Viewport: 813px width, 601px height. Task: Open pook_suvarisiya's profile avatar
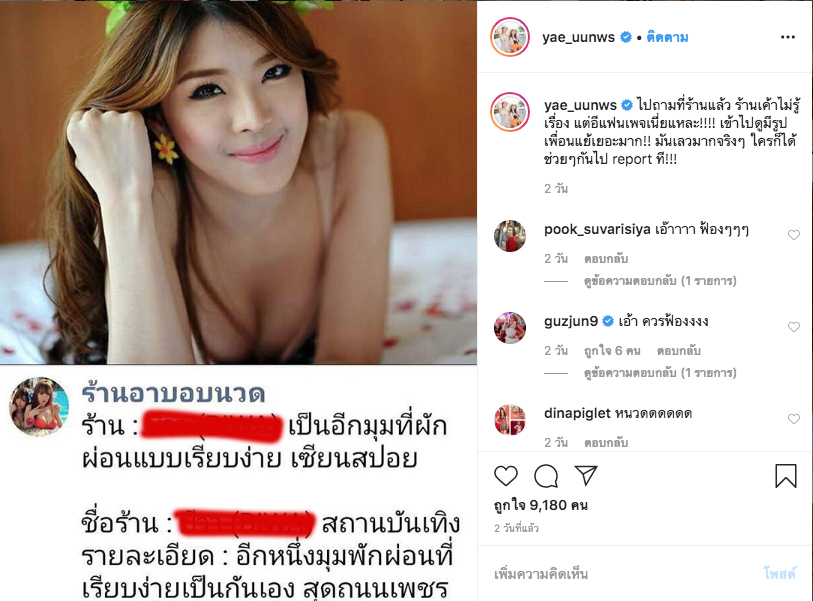tap(510, 236)
